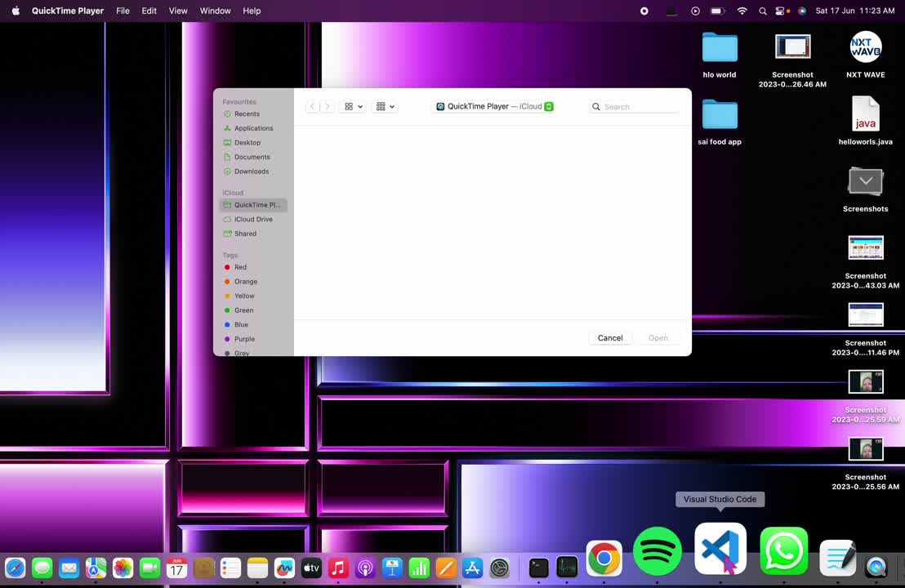Open the group-by grid dropdown
Image resolution: width=905 pixels, height=588 pixels.
coord(384,106)
